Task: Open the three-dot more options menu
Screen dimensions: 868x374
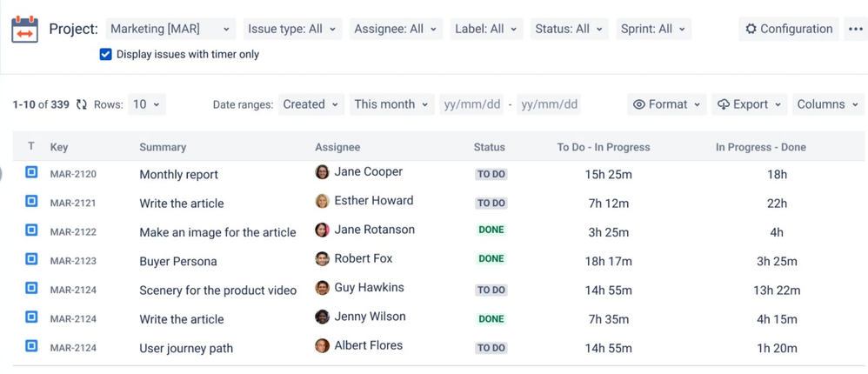Action: [856, 29]
